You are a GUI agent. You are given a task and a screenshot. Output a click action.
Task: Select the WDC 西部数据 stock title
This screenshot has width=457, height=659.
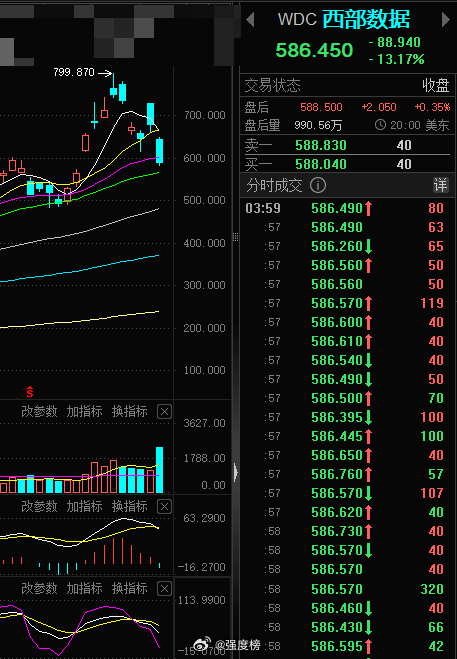[343, 19]
